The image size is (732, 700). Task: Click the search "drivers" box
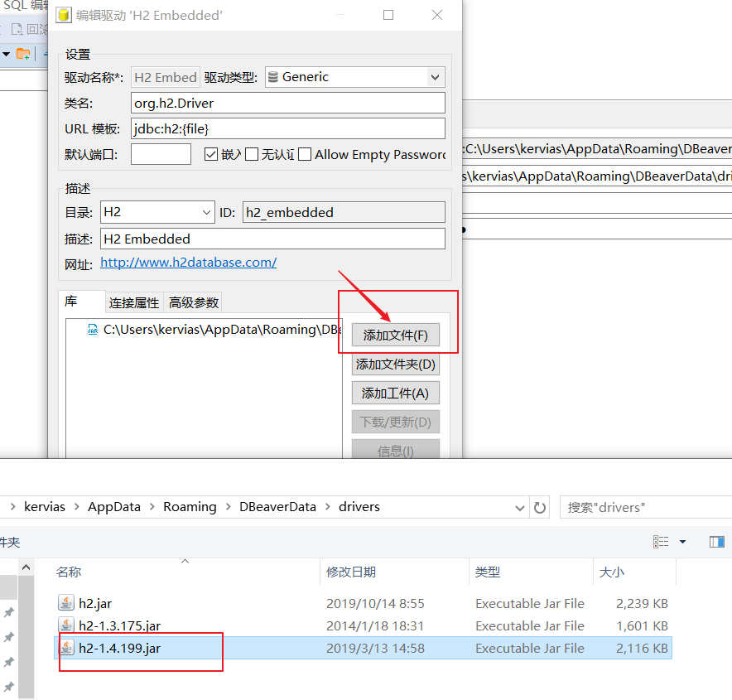click(x=646, y=508)
